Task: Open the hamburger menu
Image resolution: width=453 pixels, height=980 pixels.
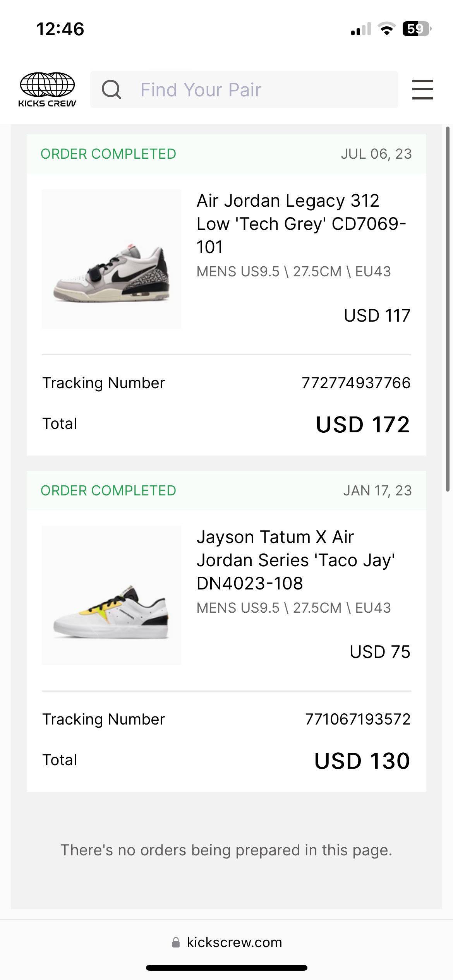Action: tap(422, 89)
